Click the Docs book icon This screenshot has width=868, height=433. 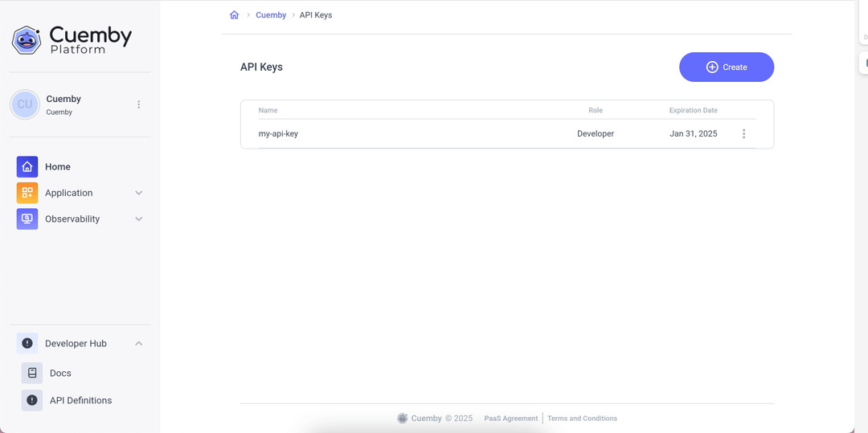point(32,374)
